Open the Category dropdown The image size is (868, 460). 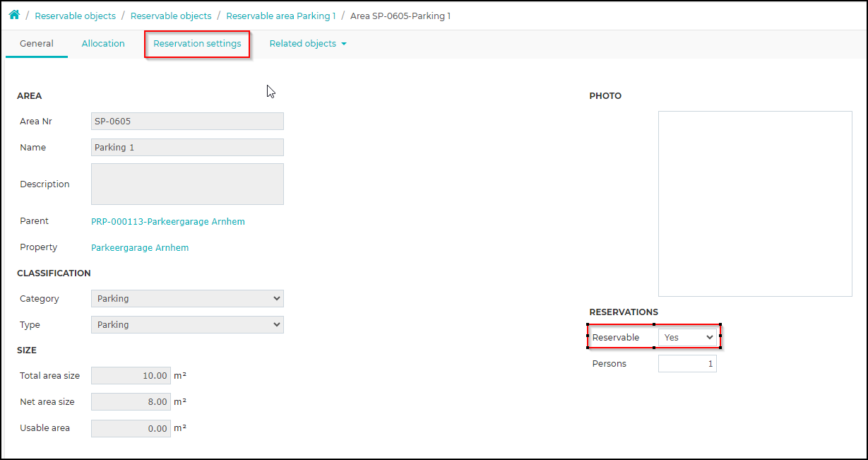tap(187, 299)
